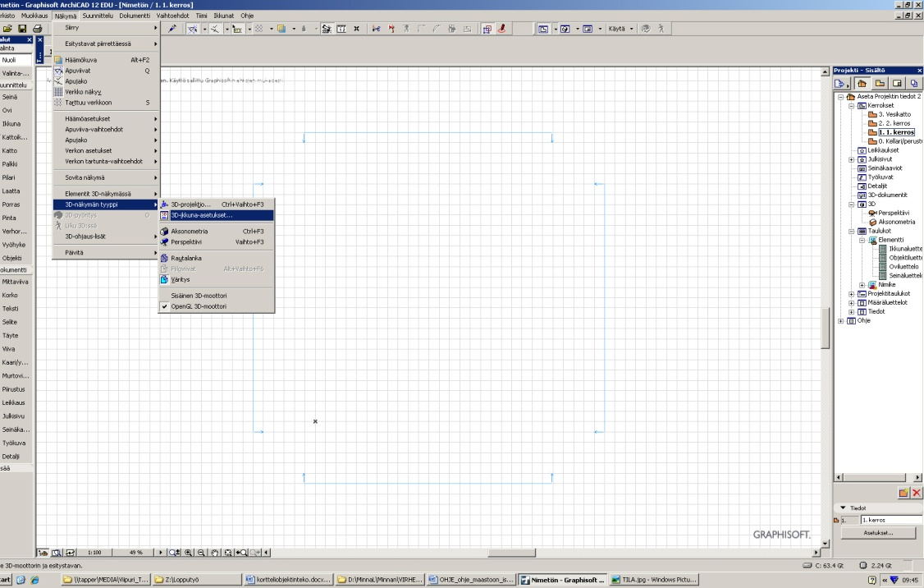Select Seinä wall tool in toolbox
The height and width of the screenshot is (588, 924).
coord(16,97)
